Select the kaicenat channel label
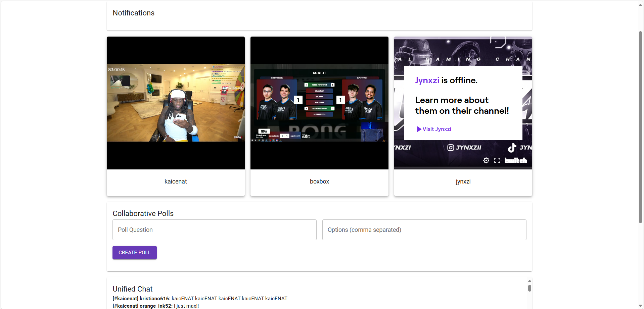The height and width of the screenshot is (309, 644). click(176, 182)
